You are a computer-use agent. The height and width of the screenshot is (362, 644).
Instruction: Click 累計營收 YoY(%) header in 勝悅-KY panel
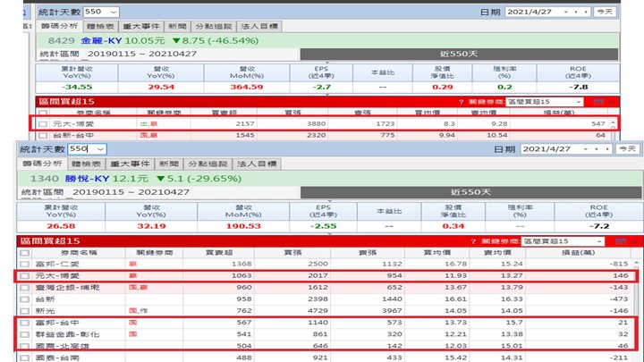point(61,211)
